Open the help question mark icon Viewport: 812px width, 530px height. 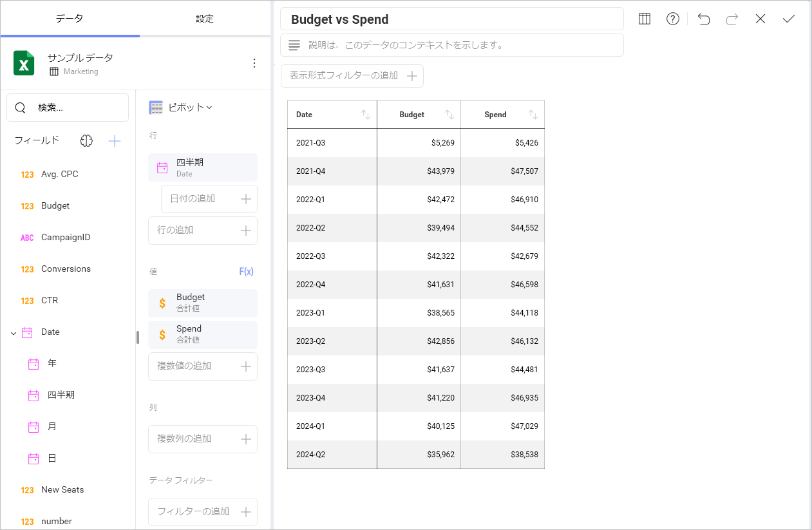(673, 19)
